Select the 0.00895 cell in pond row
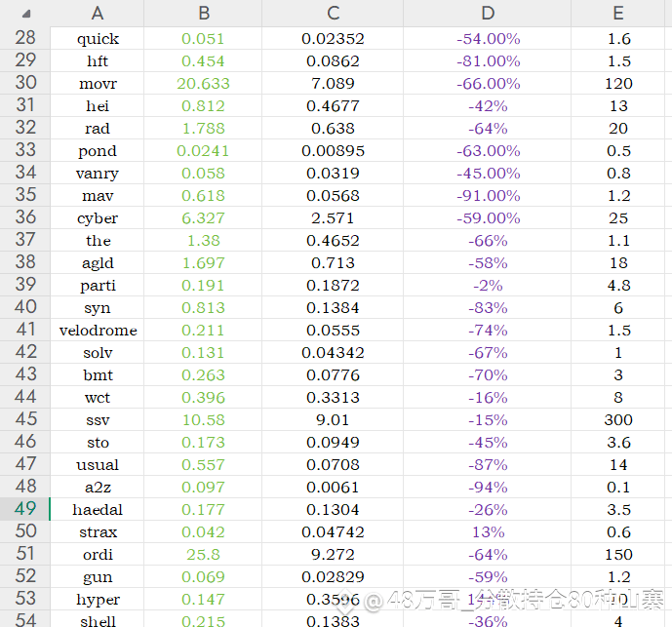This screenshot has height=627, width=672. [x=333, y=150]
